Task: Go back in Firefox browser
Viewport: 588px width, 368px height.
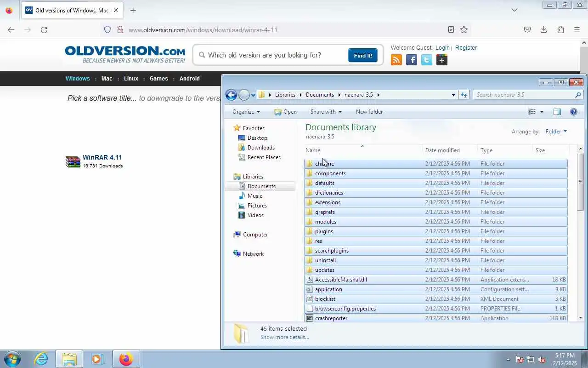Action: coord(11,30)
